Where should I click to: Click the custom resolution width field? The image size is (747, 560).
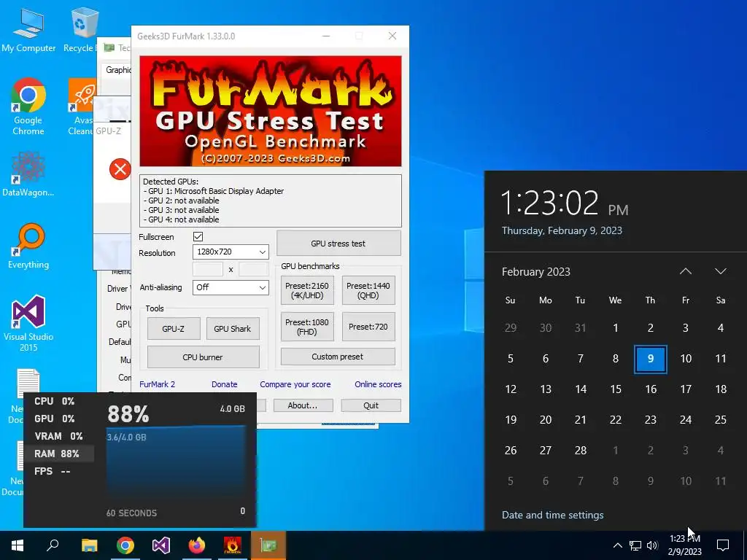(208, 269)
